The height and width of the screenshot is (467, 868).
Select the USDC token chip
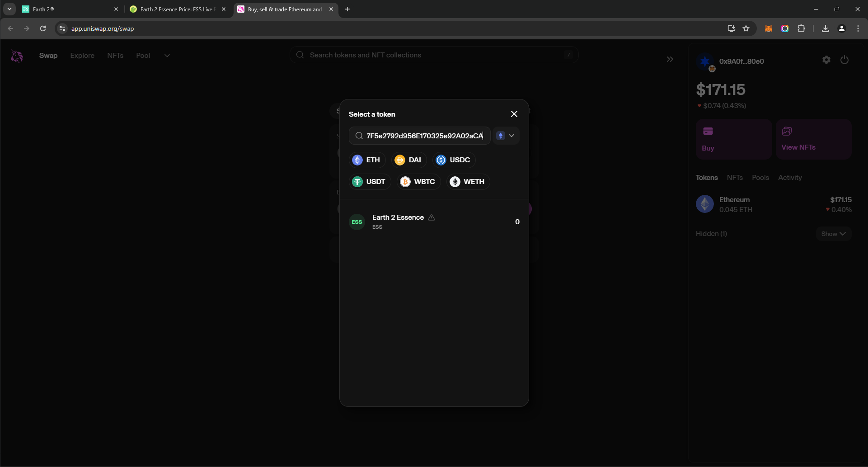click(x=454, y=160)
